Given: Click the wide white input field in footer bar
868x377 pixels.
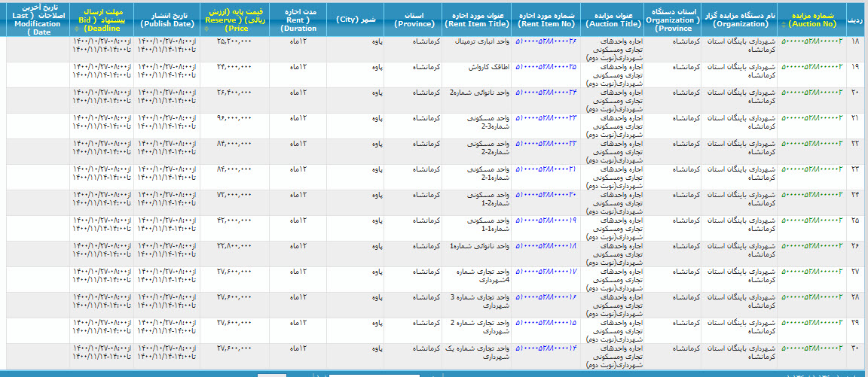Looking at the screenshot, I should point(374,375).
